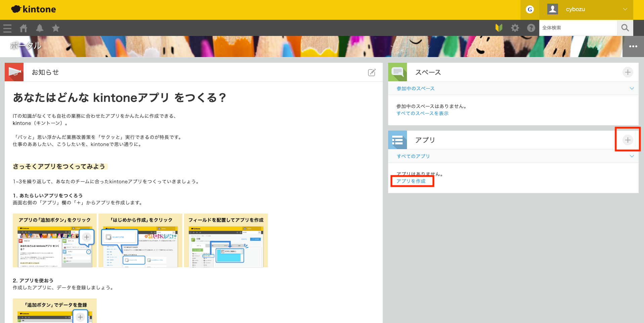Open portal options ellipsis button
Screen dimensions: 644x323
tap(633, 46)
